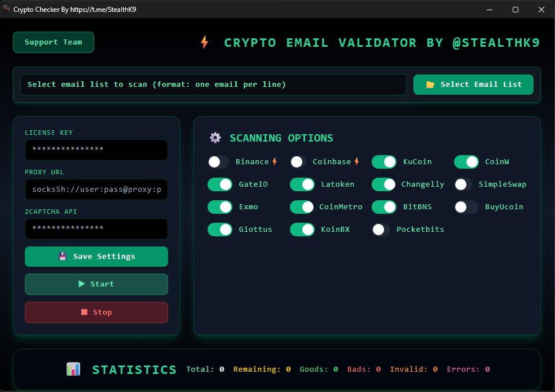
Task: Turn off the GateIO toggle
Action: (x=220, y=184)
